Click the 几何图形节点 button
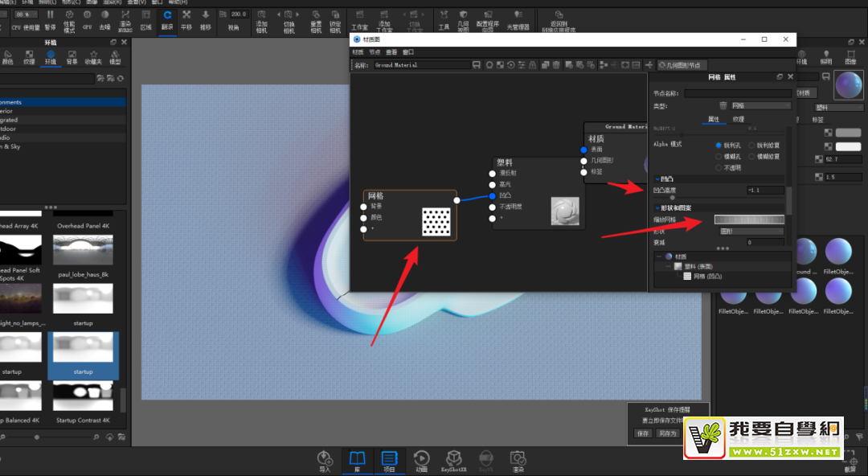Screen dimensions: 868x476 click(x=680, y=65)
